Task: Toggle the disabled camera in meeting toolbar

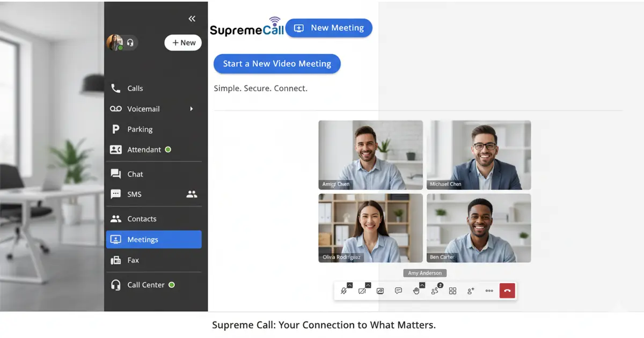Action: click(362, 291)
